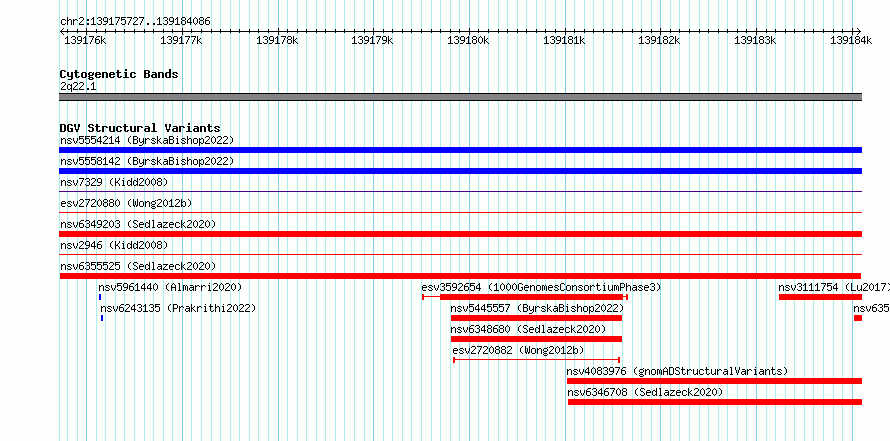Viewport: 890px width, 441px height.
Task: Click esv3592654 (1000GenomesConsortiumPhase3) label
Action: pyautogui.click(x=541, y=288)
